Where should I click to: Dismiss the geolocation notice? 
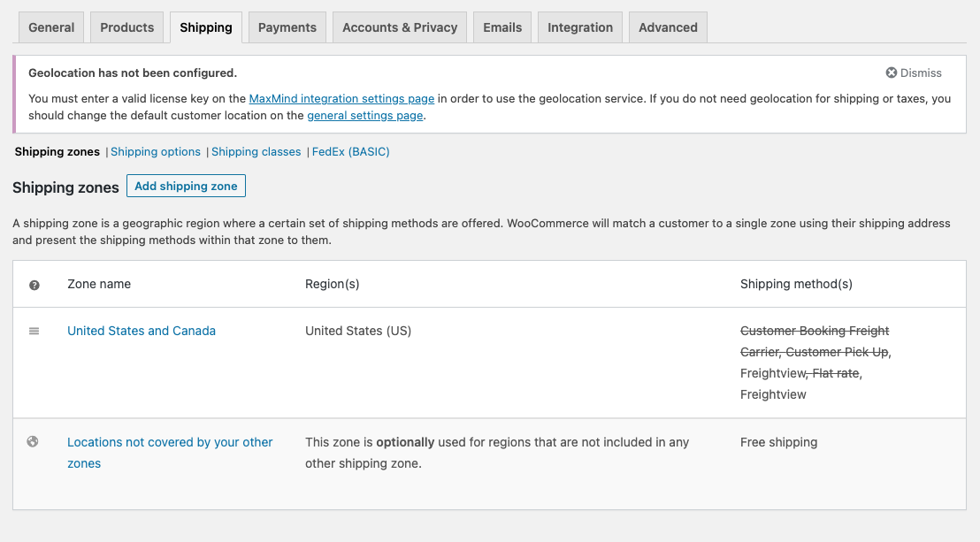[914, 73]
